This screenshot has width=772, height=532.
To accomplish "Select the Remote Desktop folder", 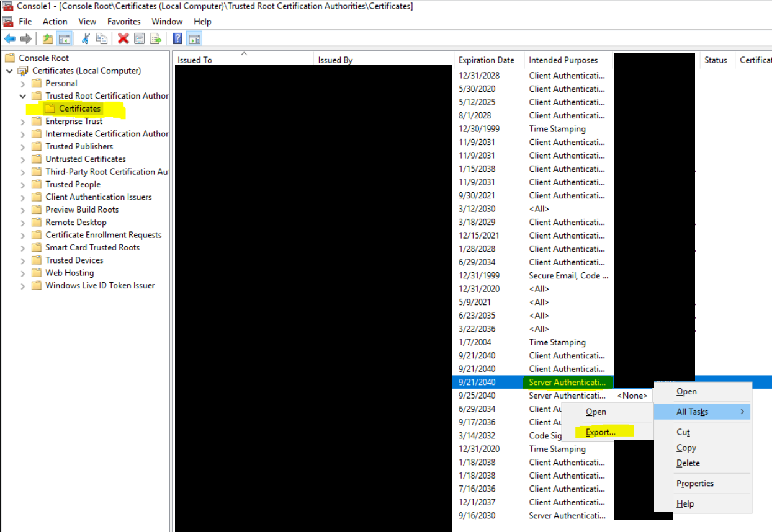I will tap(76, 223).
